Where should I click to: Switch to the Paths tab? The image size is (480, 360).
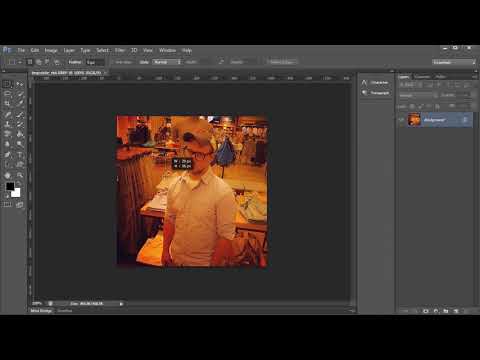click(x=440, y=77)
